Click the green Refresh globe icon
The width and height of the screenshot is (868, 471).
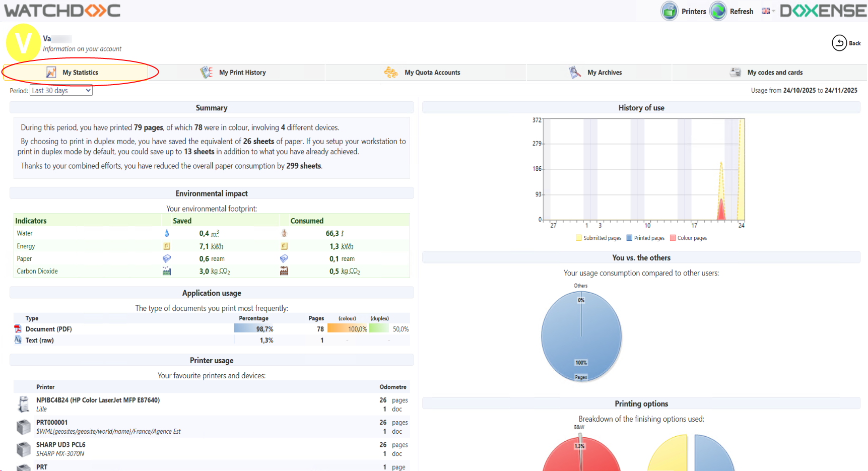(x=718, y=11)
